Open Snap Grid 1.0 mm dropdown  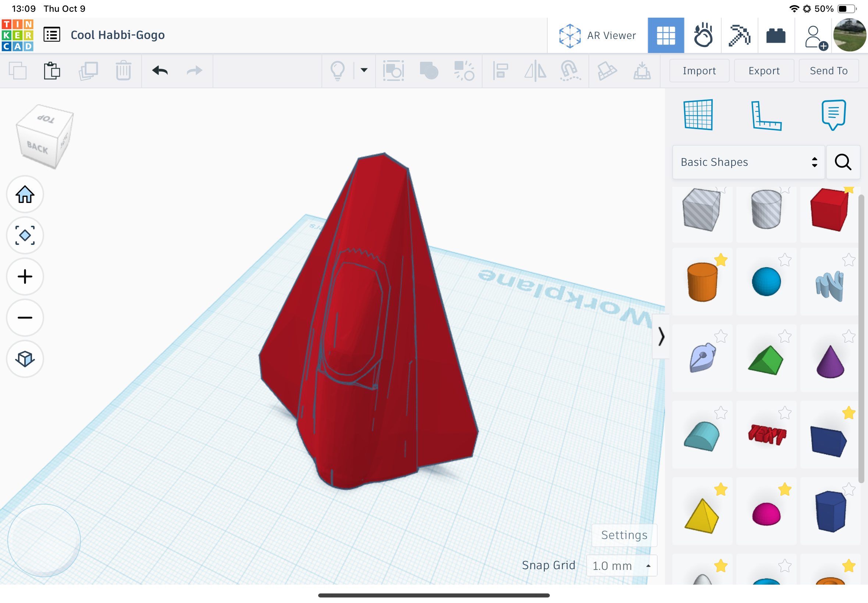coord(622,565)
